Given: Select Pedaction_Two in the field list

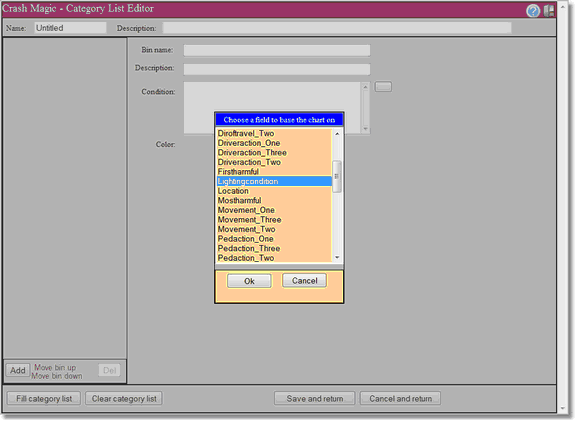Looking at the screenshot, I should [x=274, y=258].
